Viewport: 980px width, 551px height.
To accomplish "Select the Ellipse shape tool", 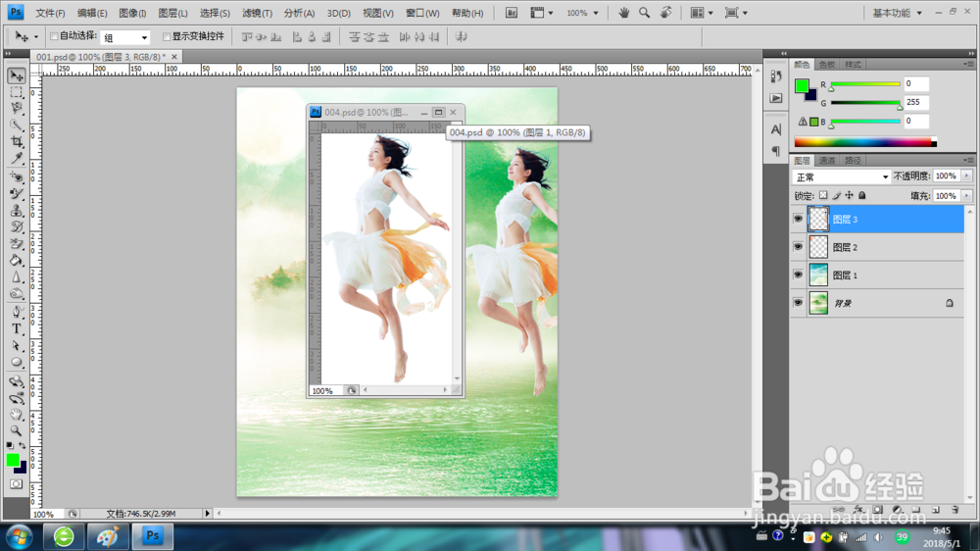I will coord(17,362).
